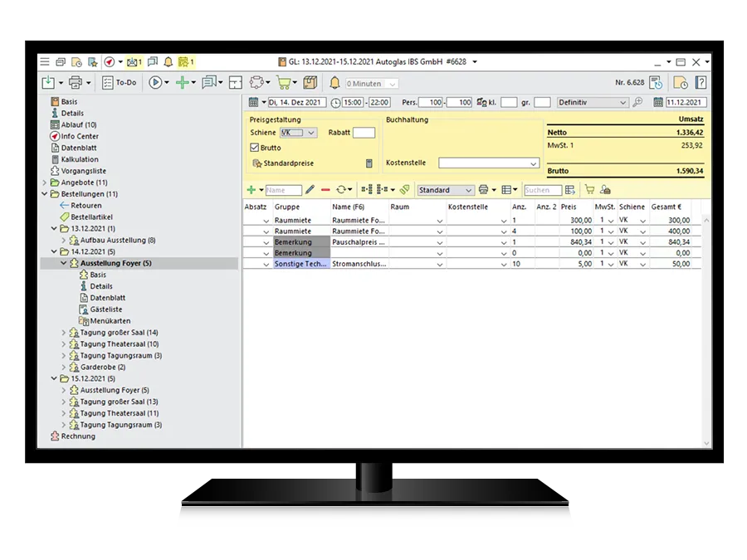The width and height of the screenshot is (747, 560).
Task: Click the Rechnung item in the sidebar
Action: [77, 436]
